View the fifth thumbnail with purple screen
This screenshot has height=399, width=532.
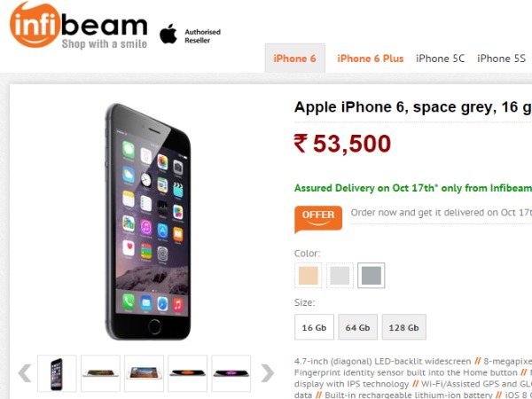click(x=231, y=373)
